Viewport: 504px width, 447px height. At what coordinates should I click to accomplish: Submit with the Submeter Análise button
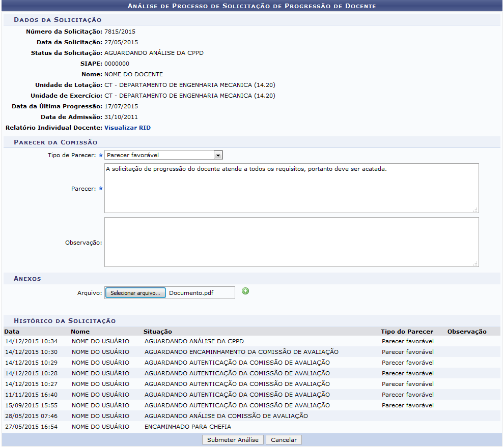point(233,440)
